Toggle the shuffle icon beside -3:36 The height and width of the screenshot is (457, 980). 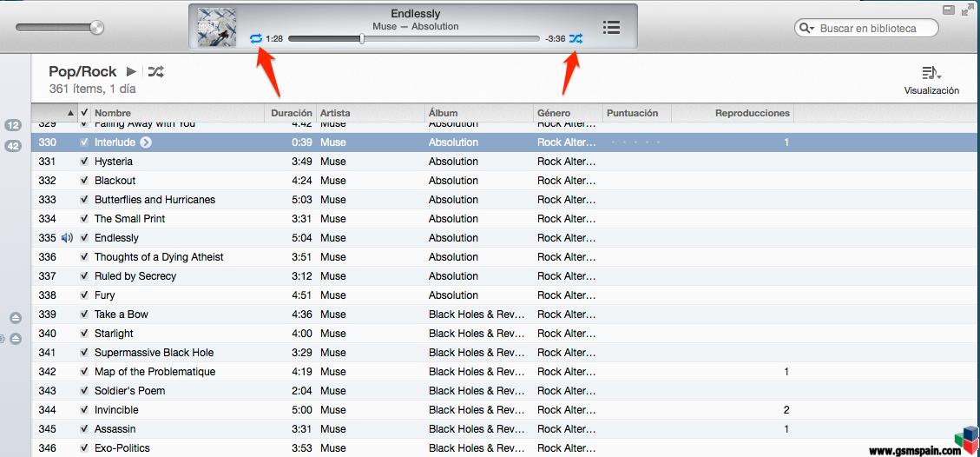point(576,38)
